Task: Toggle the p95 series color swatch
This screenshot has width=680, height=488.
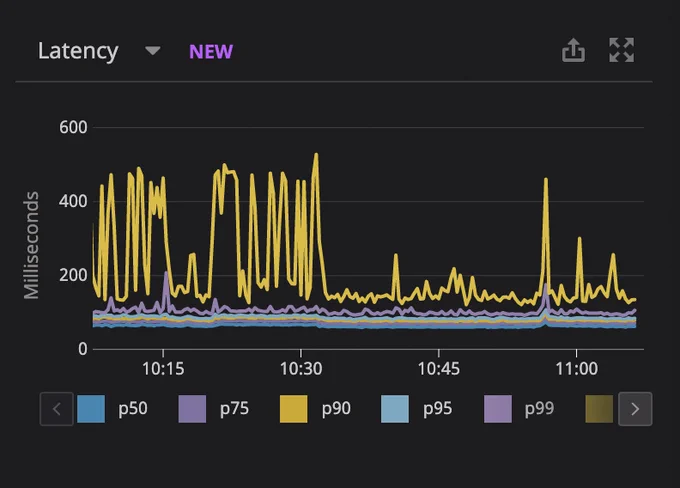Action: click(x=395, y=409)
